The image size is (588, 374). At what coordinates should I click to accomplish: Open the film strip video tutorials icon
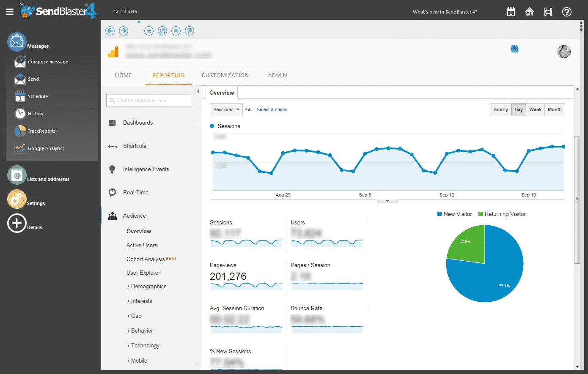point(548,12)
